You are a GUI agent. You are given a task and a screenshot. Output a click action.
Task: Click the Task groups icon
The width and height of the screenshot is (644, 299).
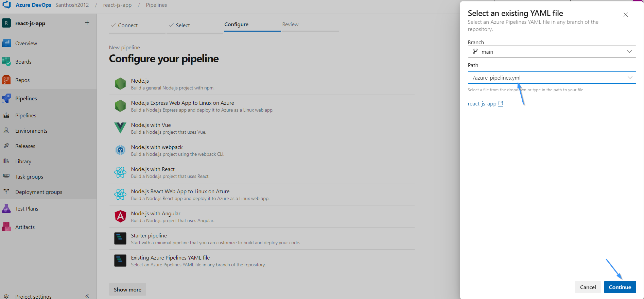[x=6, y=177]
